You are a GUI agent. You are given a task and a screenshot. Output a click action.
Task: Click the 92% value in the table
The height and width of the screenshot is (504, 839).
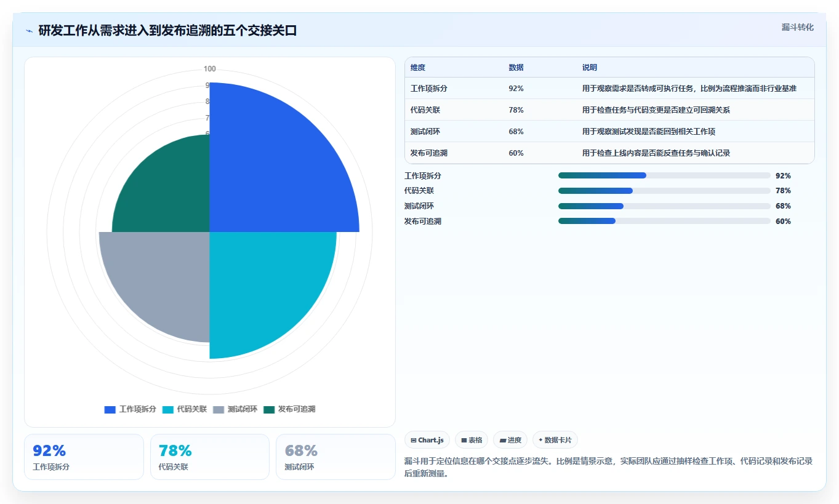point(516,89)
